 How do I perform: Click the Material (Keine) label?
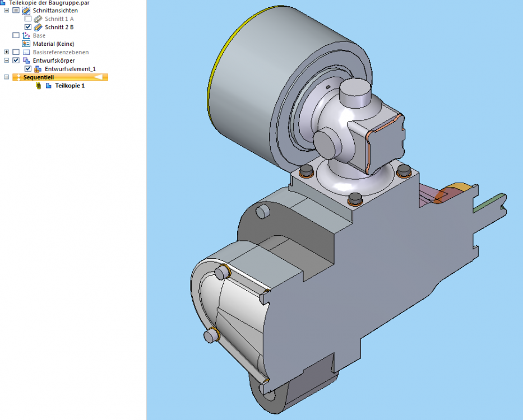point(53,44)
